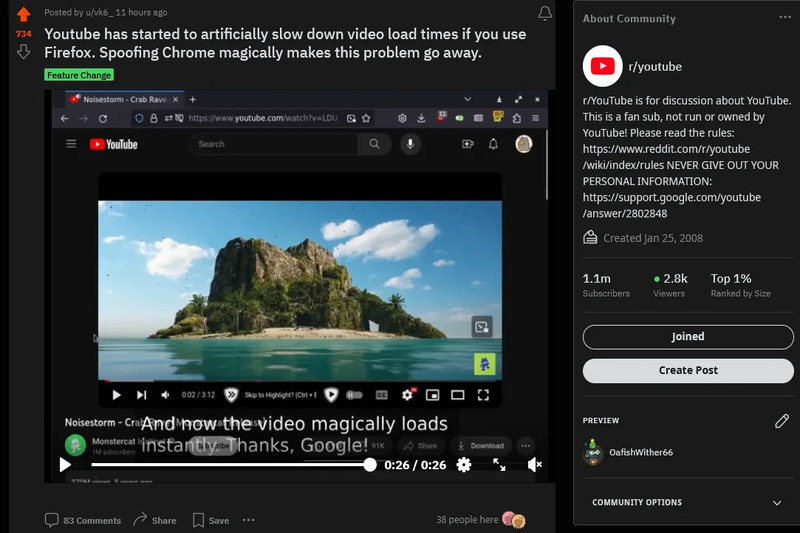Viewport: 800px width, 533px height.
Task: Expand the Reddit video to fullscreen
Action: (x=499, y=465)
